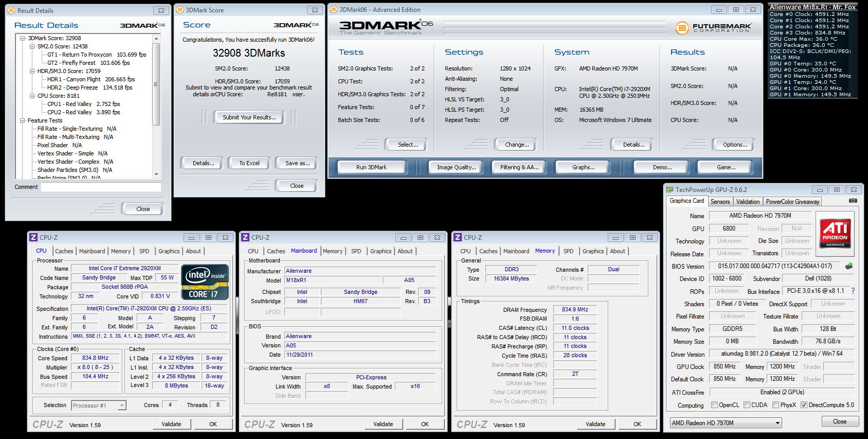Select the Pixel Shader row
The height and width of the screenshot is (439, 868).
coord(60,145)
